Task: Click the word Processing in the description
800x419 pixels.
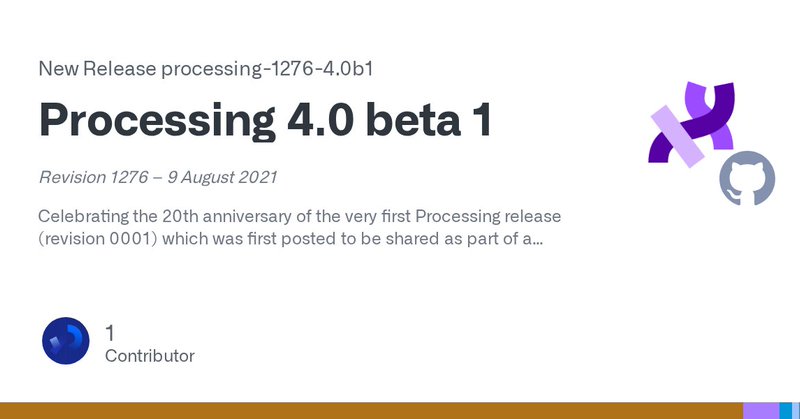Action: (457, 216)
